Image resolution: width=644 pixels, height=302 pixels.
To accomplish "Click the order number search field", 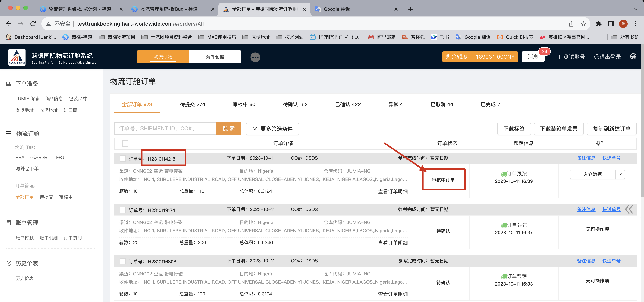I will point(165,129).
